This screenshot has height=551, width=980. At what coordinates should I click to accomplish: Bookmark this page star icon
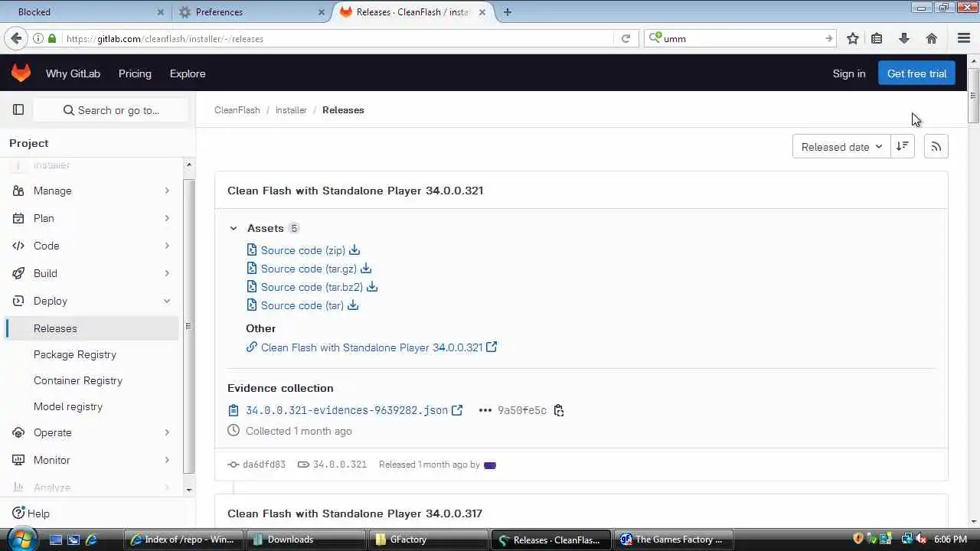pos(853,38)
